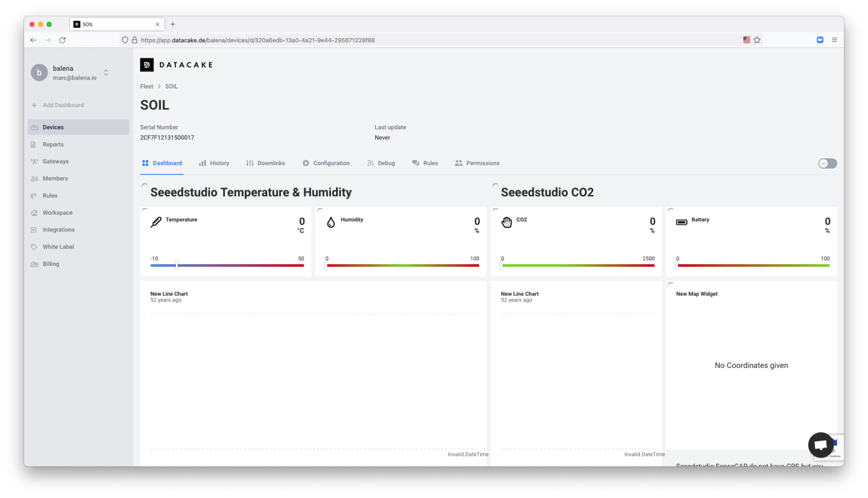Image resolution: width=868 pixels, height=498 pixels.
Task: Adjust the Temperature gauge slider
Action: pos(176,265)
